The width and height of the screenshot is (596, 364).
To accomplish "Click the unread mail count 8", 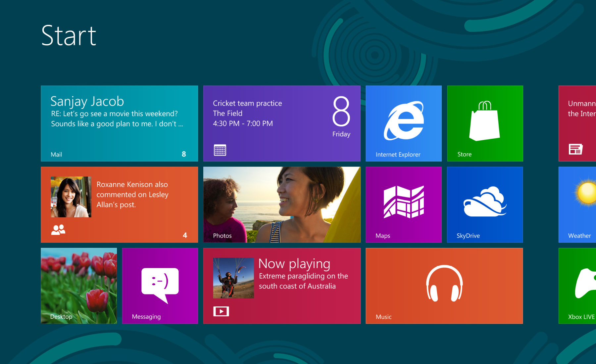I will pyautogui.click(x=184, y=154).
